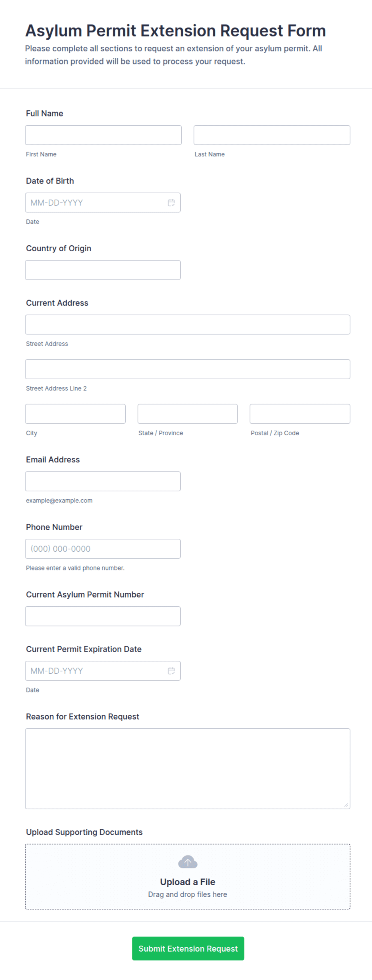This screenshot has height=980, width=372.
Task: Click the cloud upload icon
Action: [x=188, y=862]
